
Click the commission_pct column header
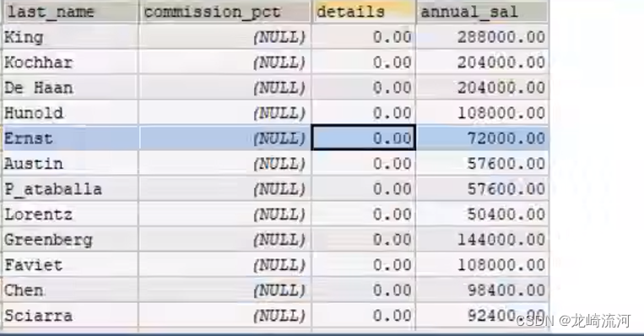tap(225, 12)
